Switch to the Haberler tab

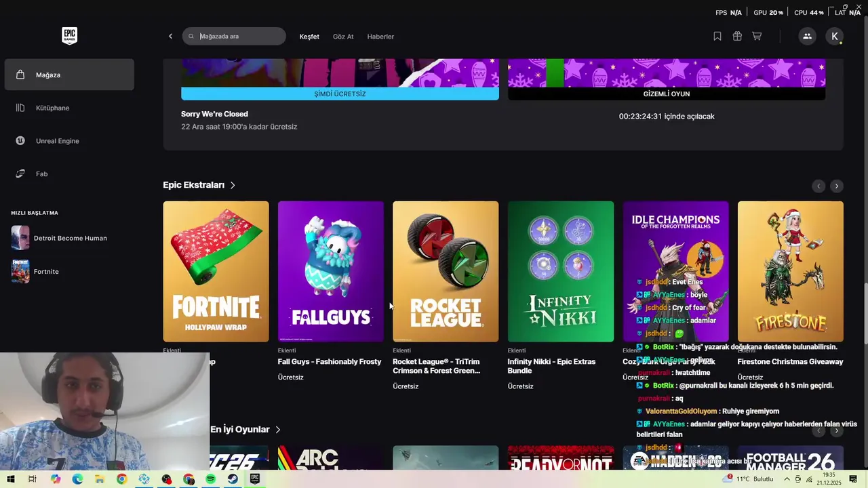380,37
